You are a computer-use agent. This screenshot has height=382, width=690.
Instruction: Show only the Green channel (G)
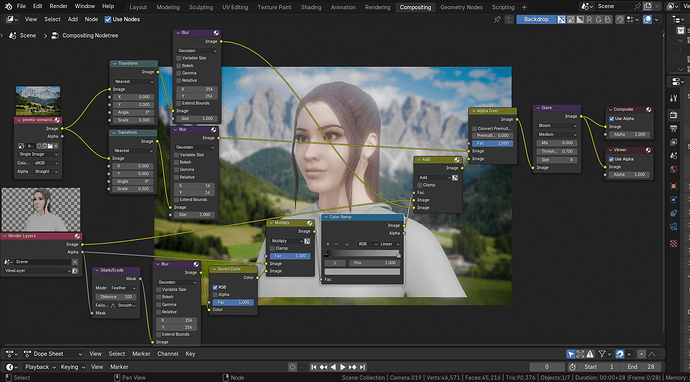tap(598, 19)
